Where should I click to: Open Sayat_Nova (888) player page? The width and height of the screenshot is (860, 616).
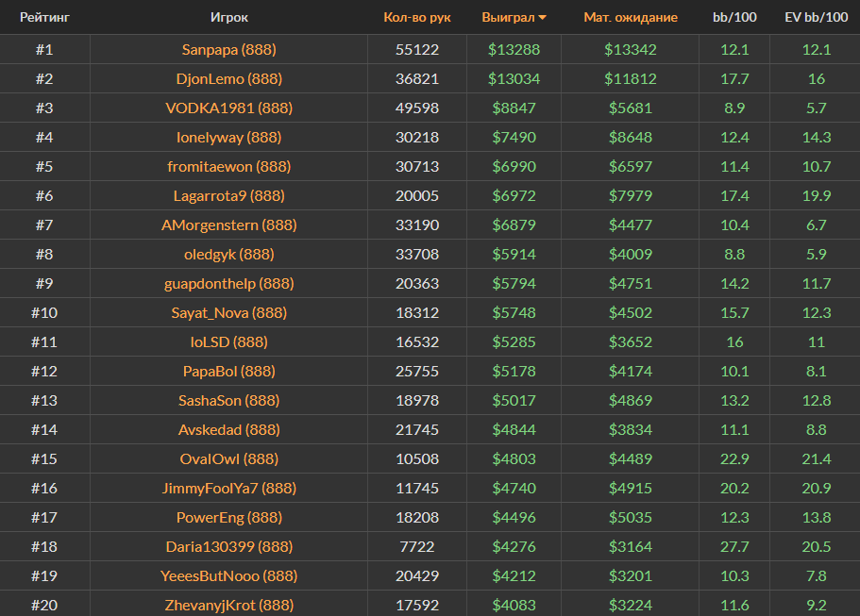pos(228,312)
